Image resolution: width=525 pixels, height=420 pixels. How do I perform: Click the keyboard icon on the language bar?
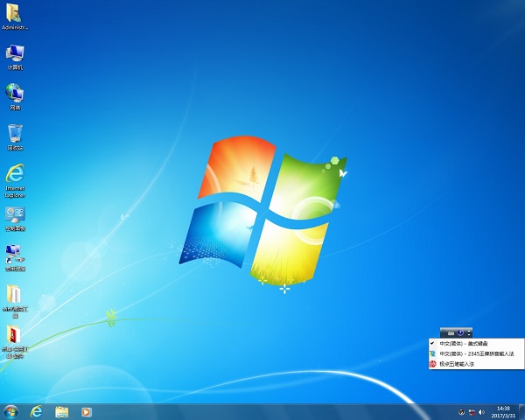(451, 332)
